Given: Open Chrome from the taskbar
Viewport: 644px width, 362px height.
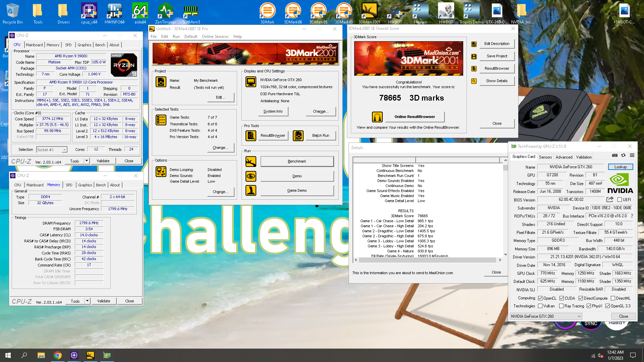Looking at the screenshot, I should pyautogui.click(x=58, y=355).
